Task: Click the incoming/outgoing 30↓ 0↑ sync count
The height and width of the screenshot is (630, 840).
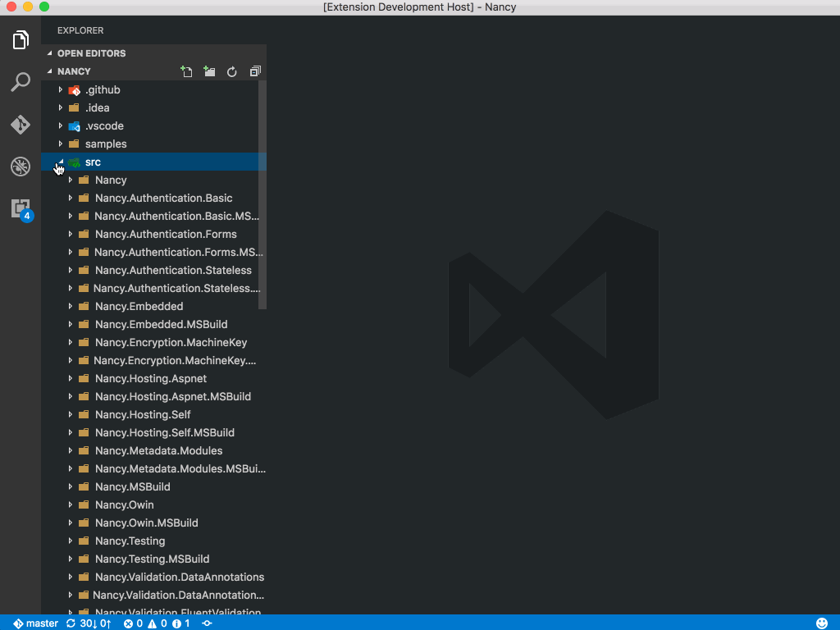Action: point(95,623)
